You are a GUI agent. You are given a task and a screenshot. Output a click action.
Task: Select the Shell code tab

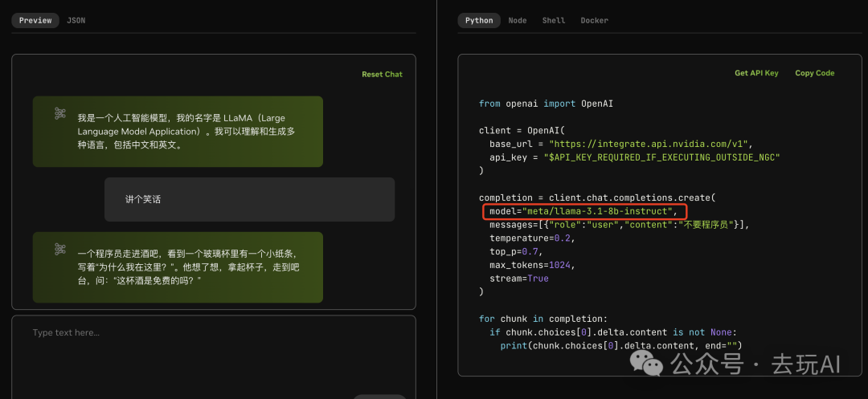554,20
